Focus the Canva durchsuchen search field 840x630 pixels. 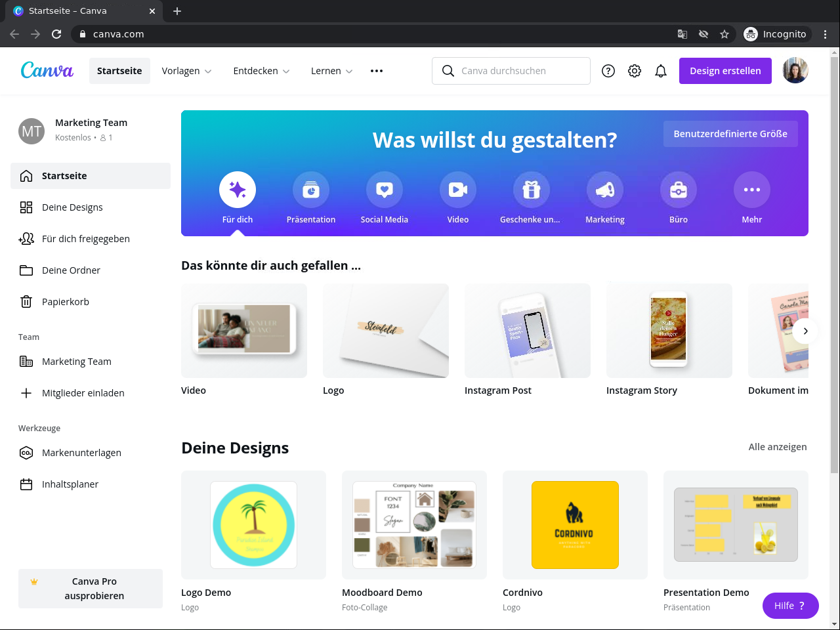point(511,71)
